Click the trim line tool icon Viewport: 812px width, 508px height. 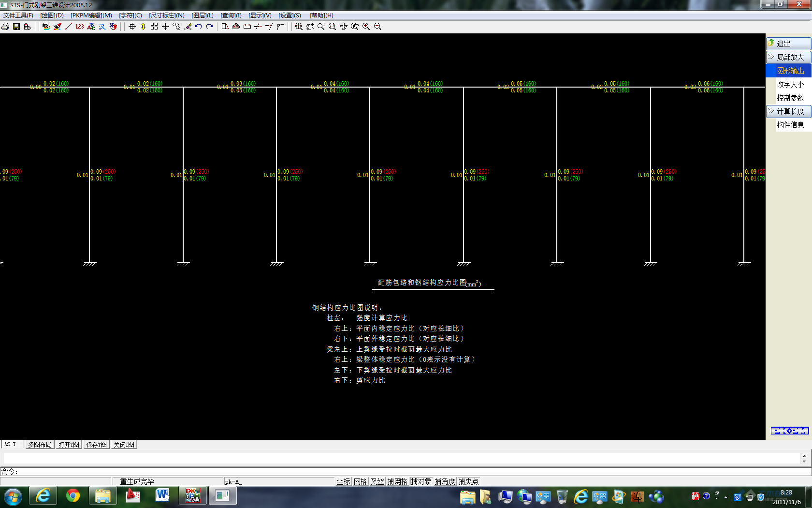pos(258,27)
